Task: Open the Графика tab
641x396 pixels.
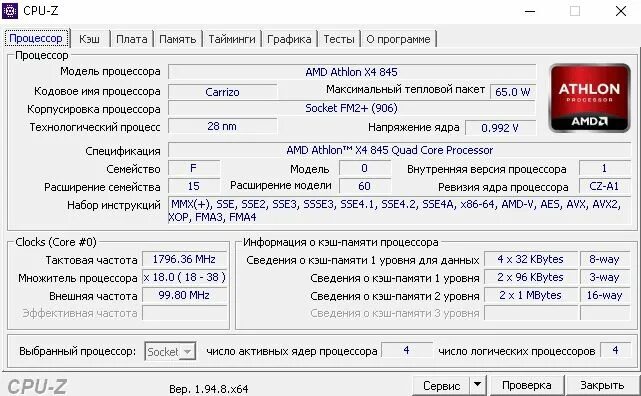Action: click(289, 39)
